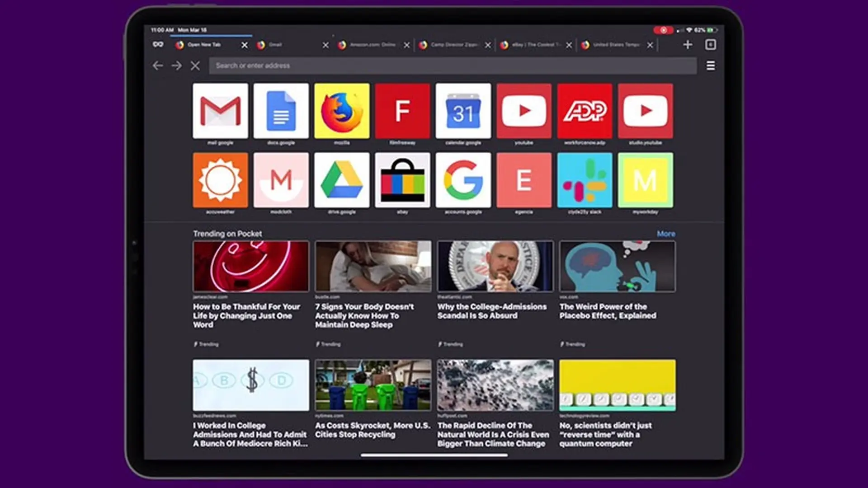The image size is (868, 488).
Task: Open the ADP workforcenow tile
Action: coord(585,111)
